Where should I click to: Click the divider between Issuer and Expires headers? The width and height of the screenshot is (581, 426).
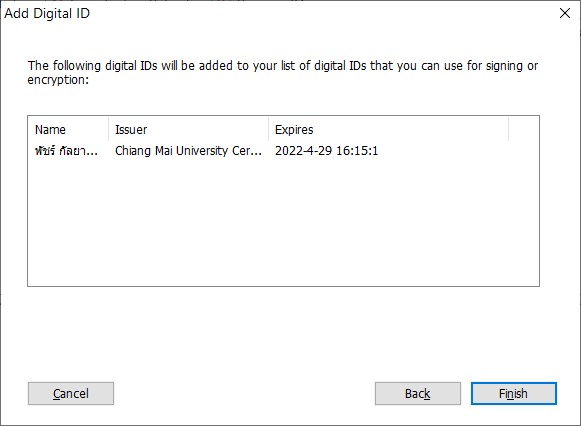[269, 130]
